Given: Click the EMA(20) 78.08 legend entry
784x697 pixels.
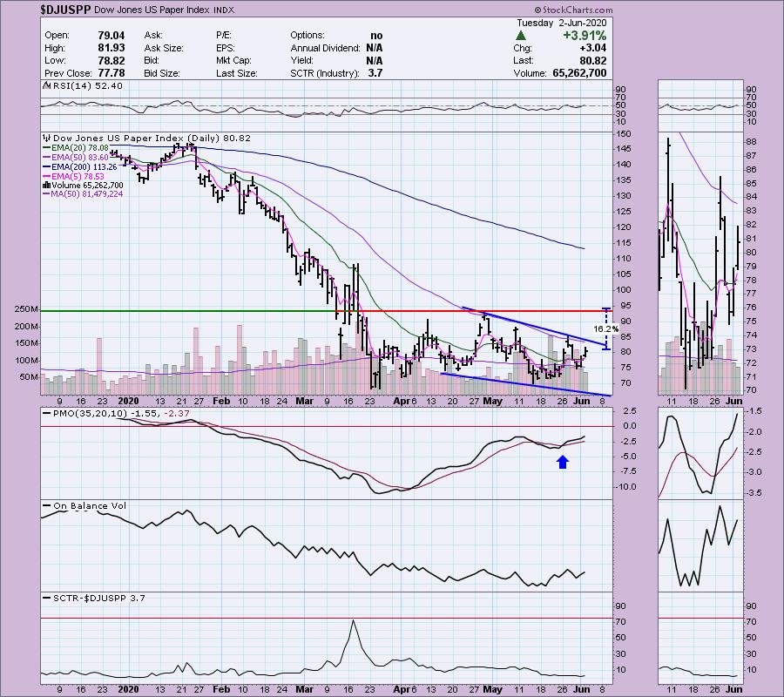Looking at the screenshot, I should 76,148.
